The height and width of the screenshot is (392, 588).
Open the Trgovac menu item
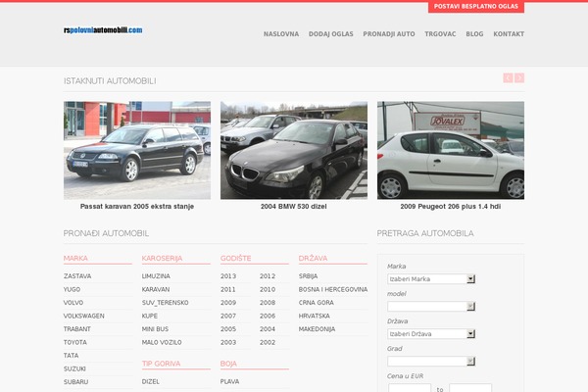tap(440, 33)
